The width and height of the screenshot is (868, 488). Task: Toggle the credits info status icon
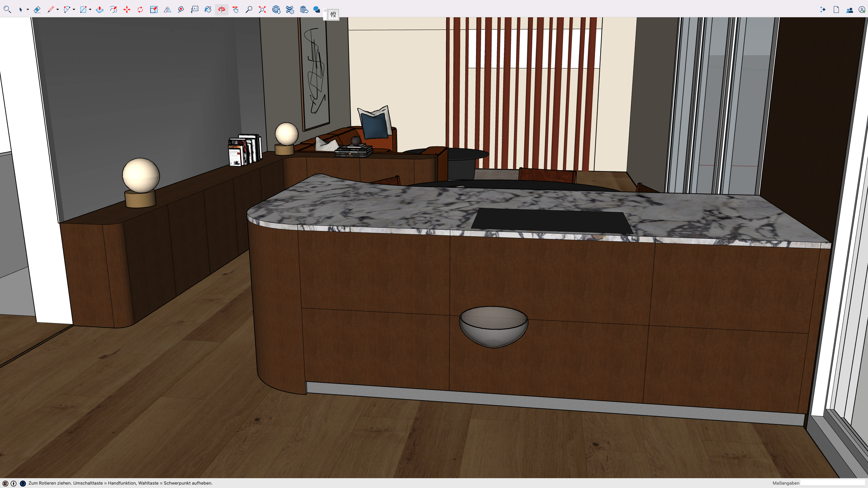point(14,483)
